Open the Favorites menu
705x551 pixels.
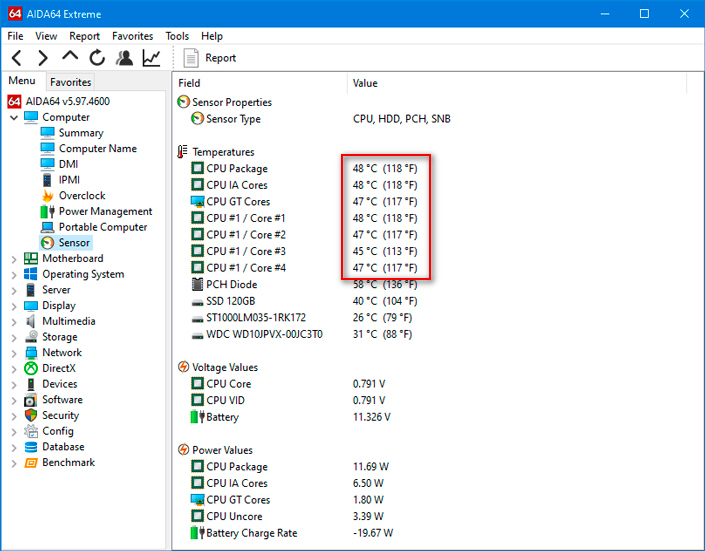133,36
